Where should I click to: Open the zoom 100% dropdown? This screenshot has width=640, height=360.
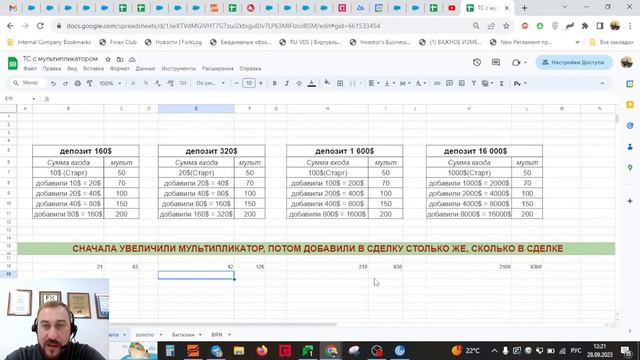tap(110, 83)
